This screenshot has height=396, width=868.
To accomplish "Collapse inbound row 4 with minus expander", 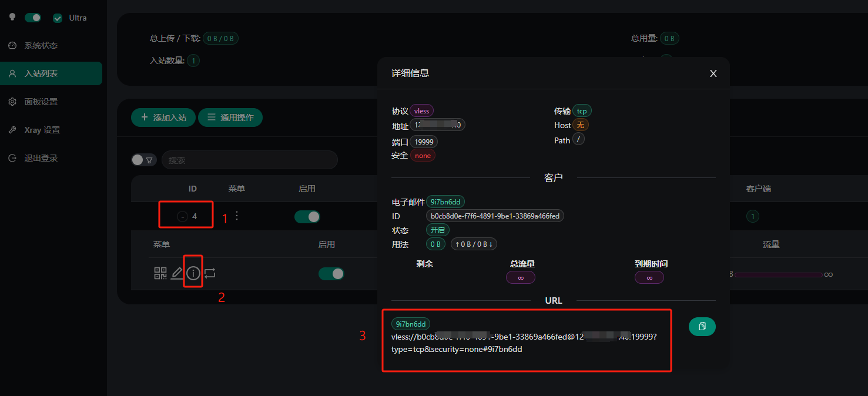I will (182, 217).
